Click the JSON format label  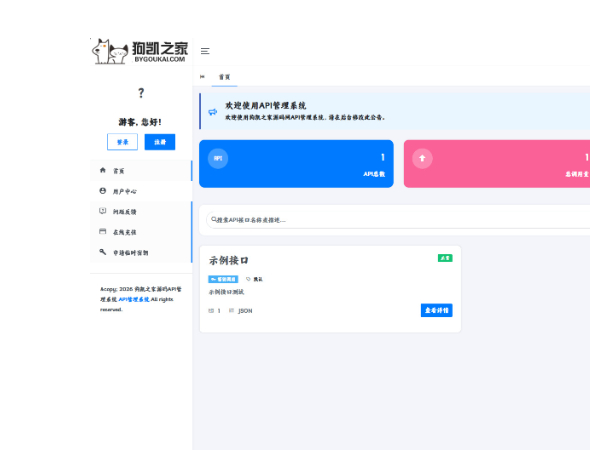pos(245,311)
